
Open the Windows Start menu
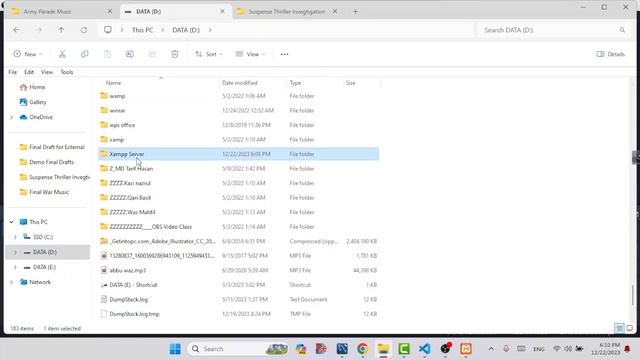coord(175,349)
